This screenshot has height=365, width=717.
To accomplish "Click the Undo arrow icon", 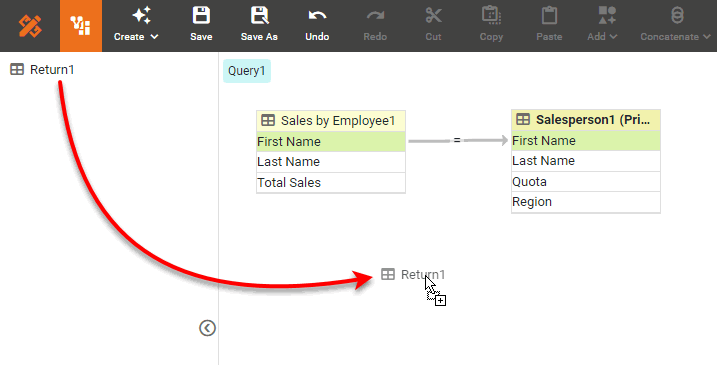I will (x=317, y=16).
